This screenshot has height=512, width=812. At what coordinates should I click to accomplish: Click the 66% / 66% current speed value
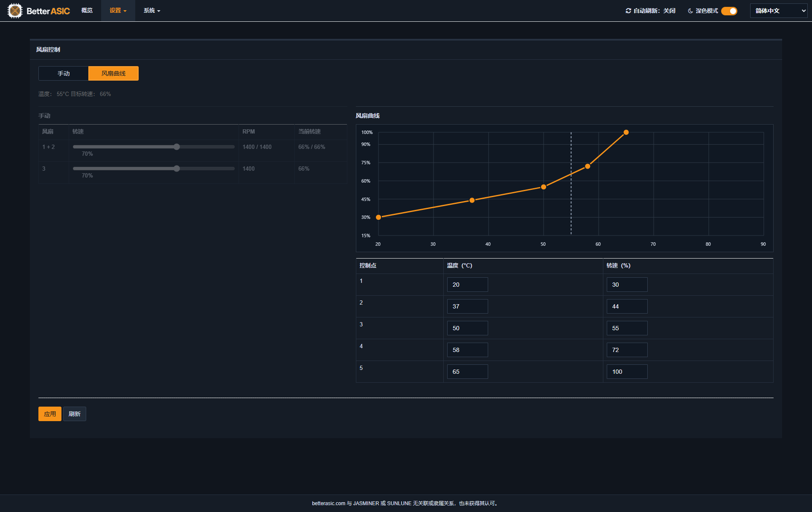(311, 147)
